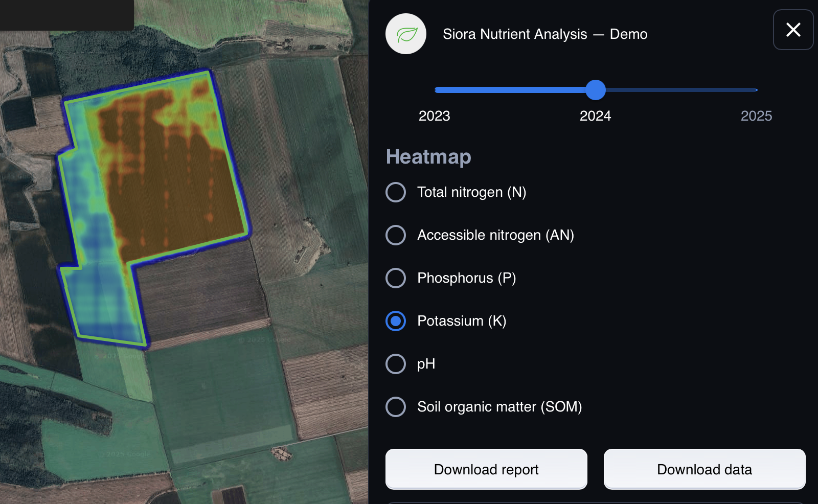Screen dimensions: 818x504
Task: Click the 2024 year label
Action: tap(596, 116)
